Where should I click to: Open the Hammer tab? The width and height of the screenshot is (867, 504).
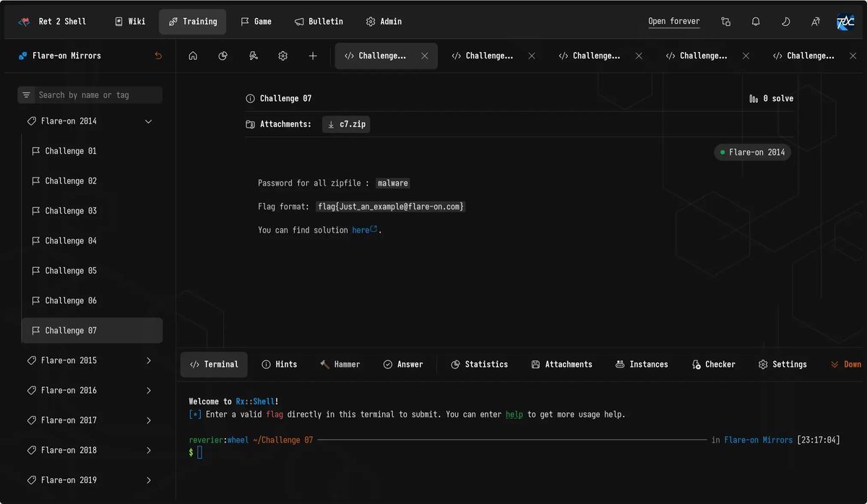click(340, 365)
